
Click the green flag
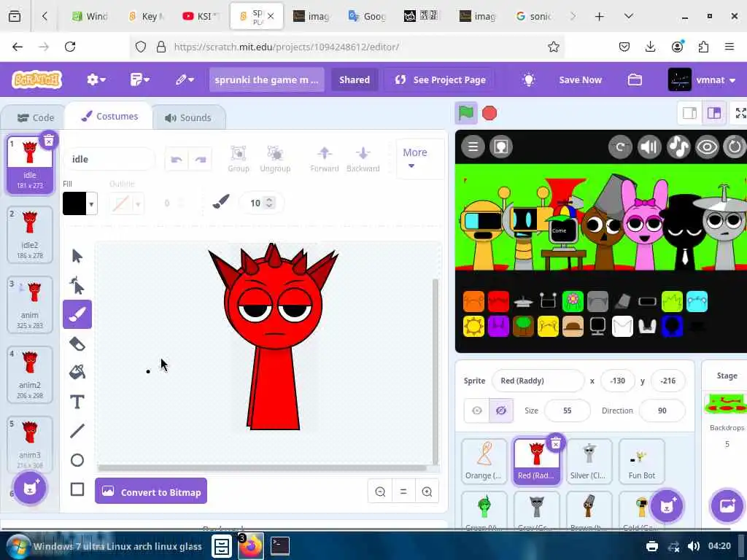(466, 113)
